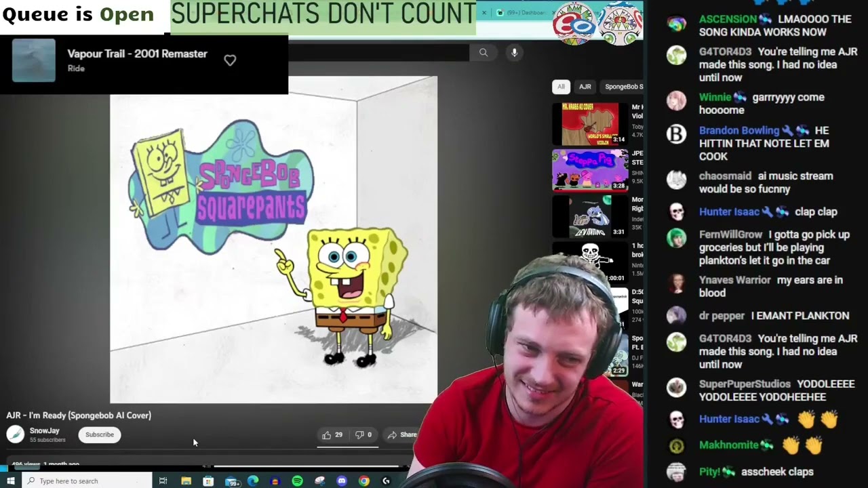
Task: Open Spotify from the taskbar
Action: [297, 481]
